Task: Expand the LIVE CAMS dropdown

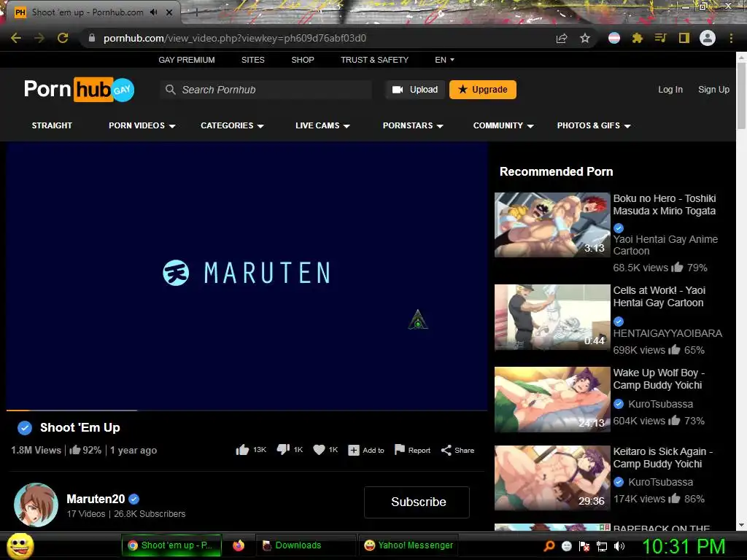Action: tap(322, 125)
